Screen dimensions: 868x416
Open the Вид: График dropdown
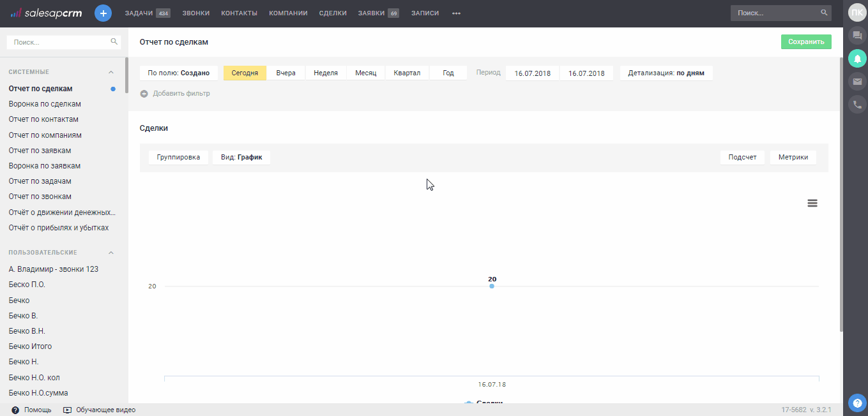point(241,157)
